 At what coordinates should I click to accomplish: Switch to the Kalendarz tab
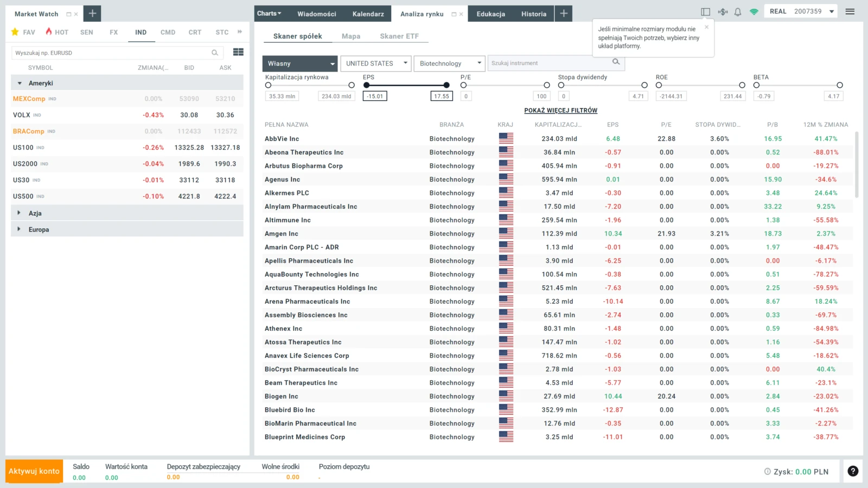(x=368, y=14)
